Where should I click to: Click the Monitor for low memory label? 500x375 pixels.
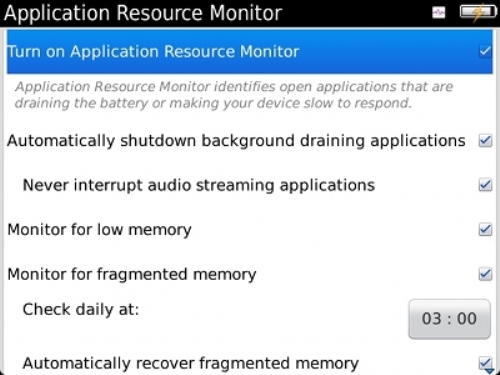click(99, 230)
